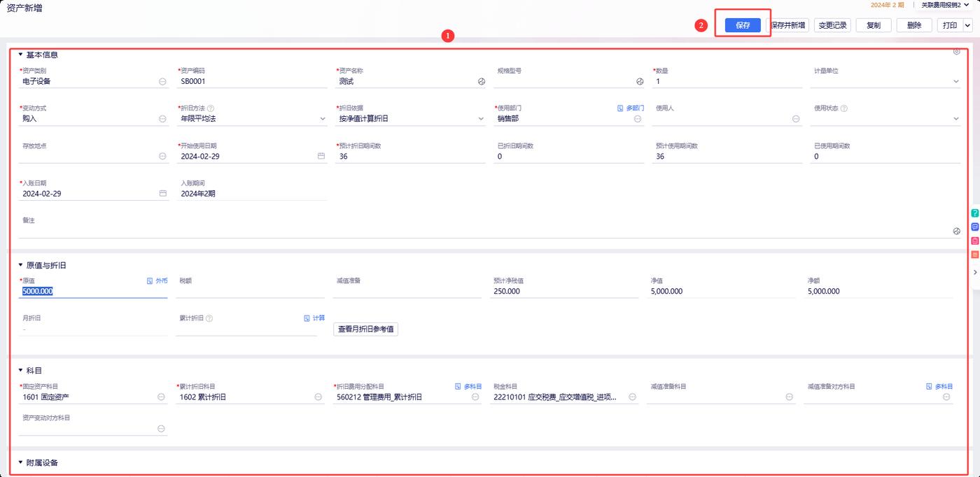Open the 折旧依据 dropdown
980x477 pixels.
[481, 119]
